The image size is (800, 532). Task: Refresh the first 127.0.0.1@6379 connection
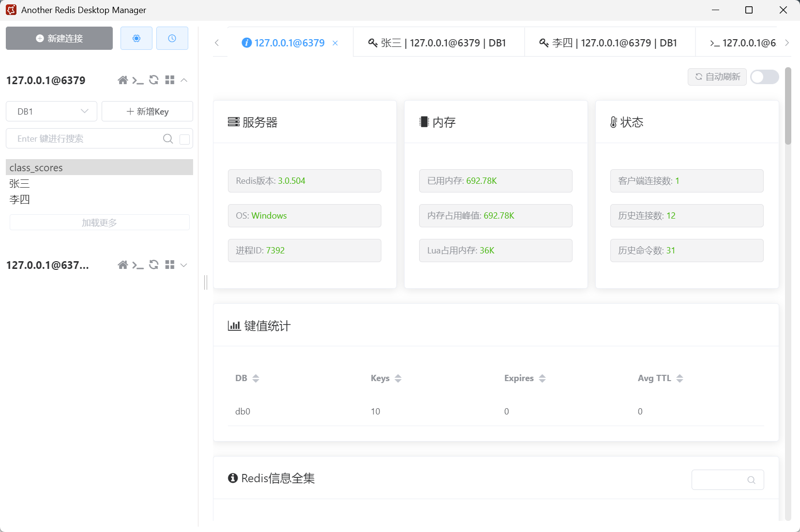point(154,80)
